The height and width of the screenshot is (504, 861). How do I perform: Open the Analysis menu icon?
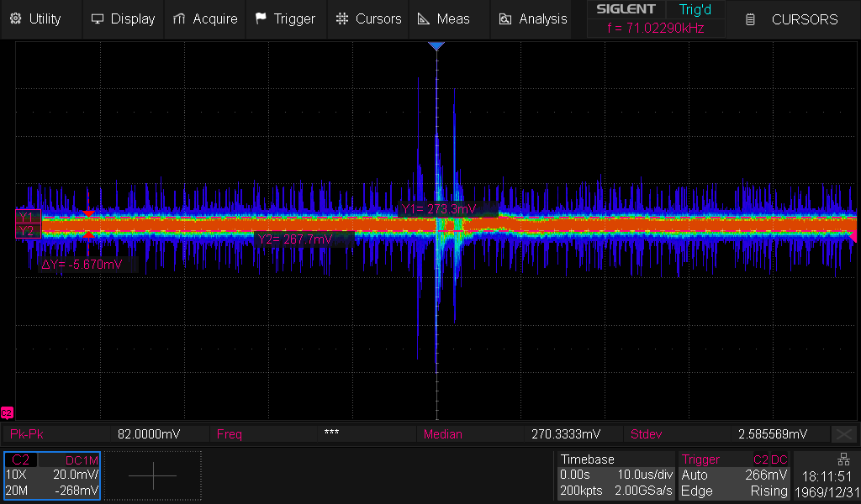(x=504, y=18)
